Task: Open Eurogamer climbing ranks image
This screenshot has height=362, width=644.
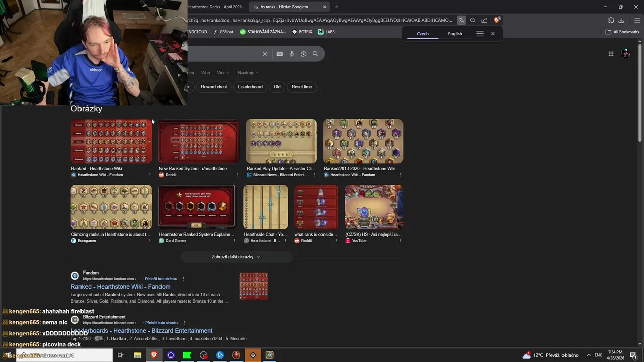Action: [x=111, y=207]
